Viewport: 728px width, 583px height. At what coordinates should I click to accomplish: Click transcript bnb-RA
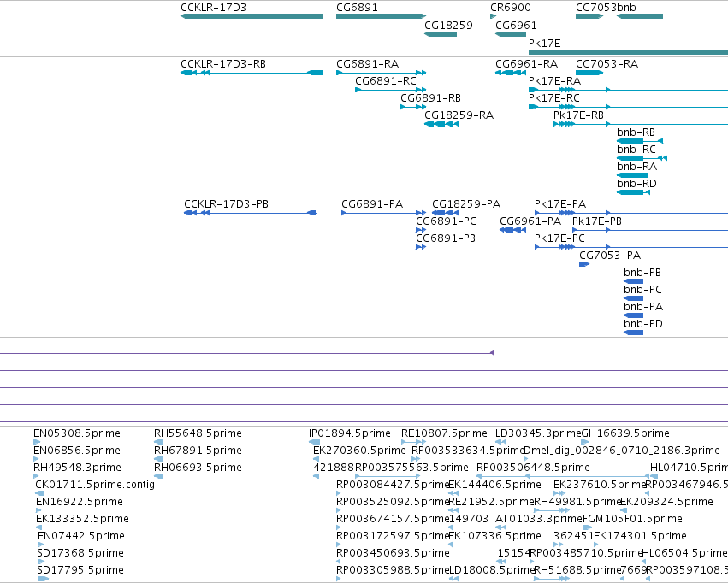pyautogui.click(x=632, y=175)
